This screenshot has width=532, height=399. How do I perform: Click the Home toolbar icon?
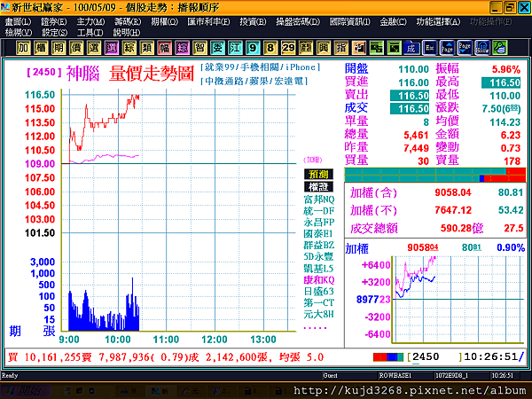click(x=481, y=48)
